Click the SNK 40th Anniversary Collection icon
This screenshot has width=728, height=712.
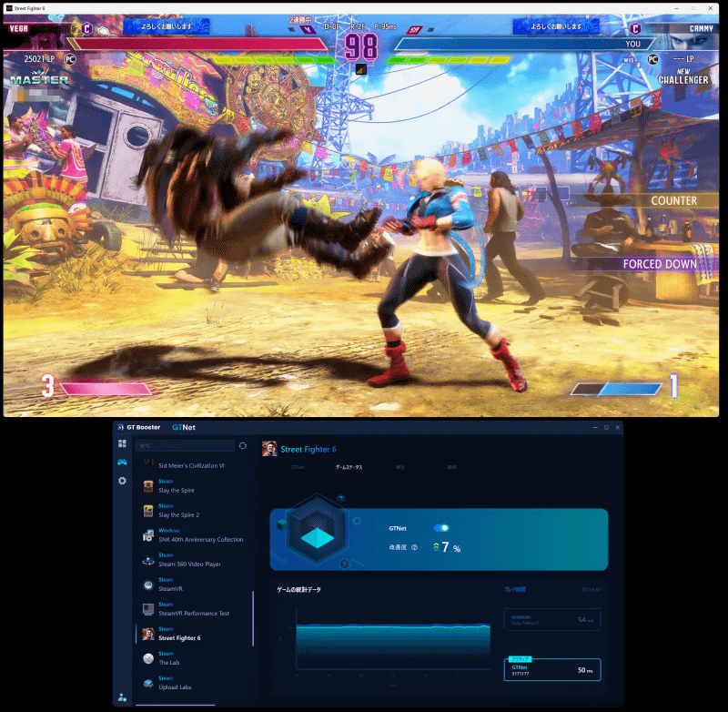148,535
